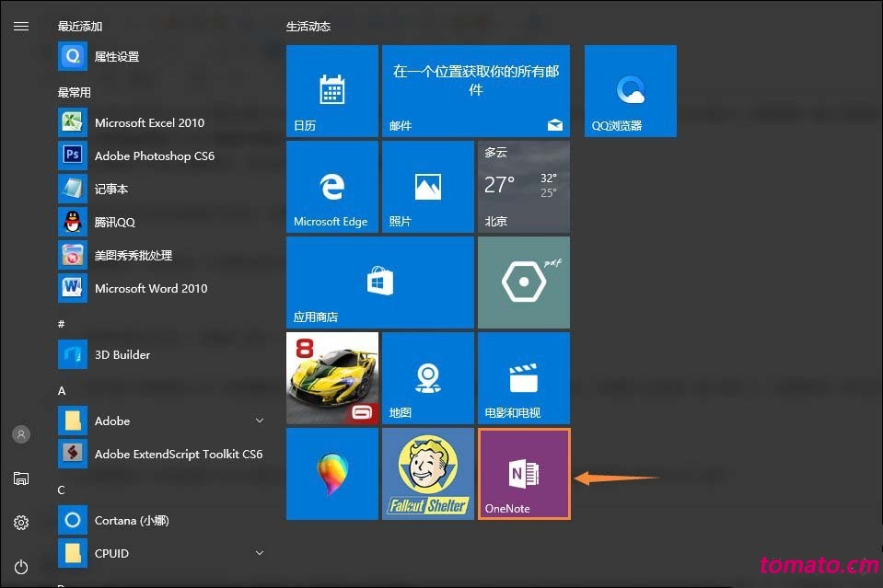Open File Explorer icon in left rail
The image size is (883, 588).
click(21, 478)
